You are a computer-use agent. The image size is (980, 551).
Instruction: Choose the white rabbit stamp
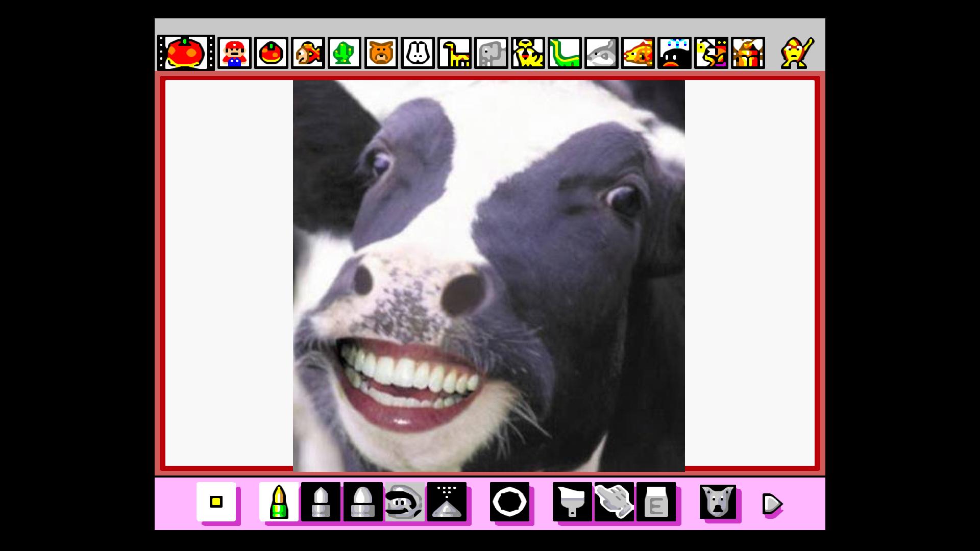coord(418,53)
